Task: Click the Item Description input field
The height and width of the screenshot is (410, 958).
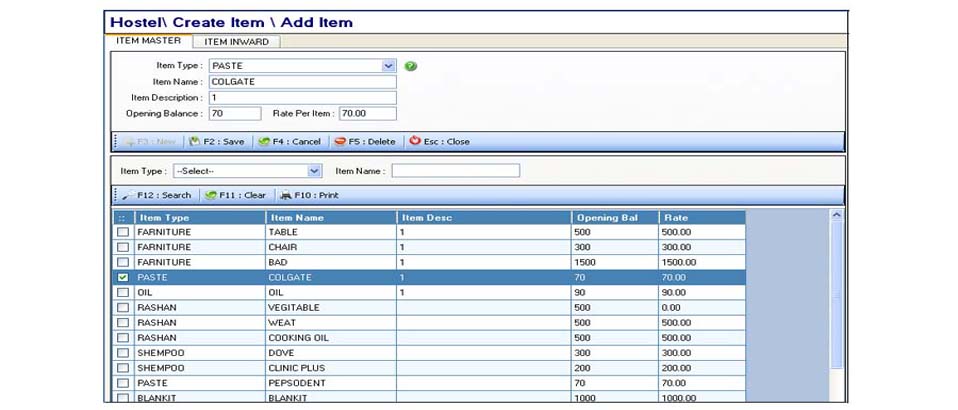Action: pyautogui.click(x=303, y=98)
